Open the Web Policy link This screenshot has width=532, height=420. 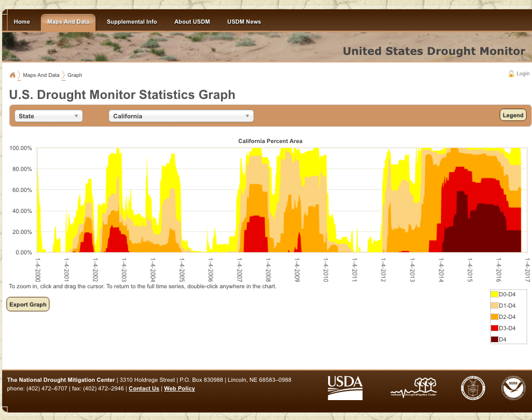pyautogui.click(x=179, y=388)
